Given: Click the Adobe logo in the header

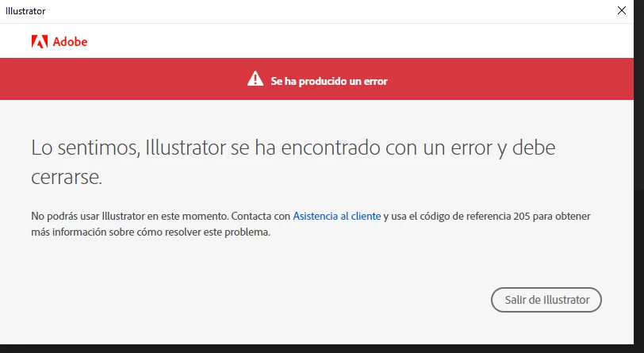Looking at the screenshot, I should point(59,41).
